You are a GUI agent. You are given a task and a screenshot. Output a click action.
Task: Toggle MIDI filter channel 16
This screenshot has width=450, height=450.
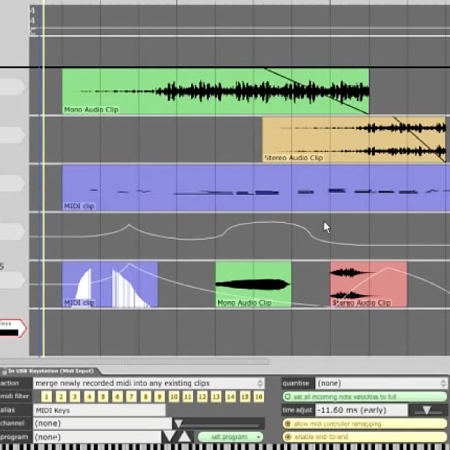pos(259,397)
